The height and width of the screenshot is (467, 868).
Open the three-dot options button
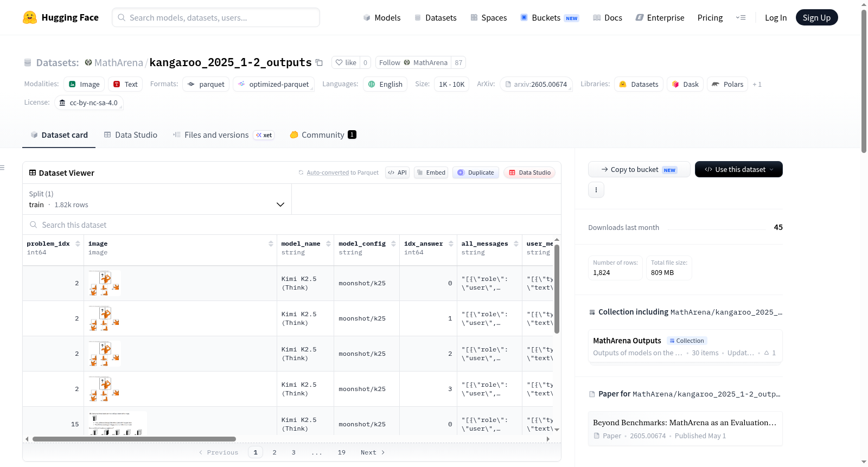click(x=596, y=190)
